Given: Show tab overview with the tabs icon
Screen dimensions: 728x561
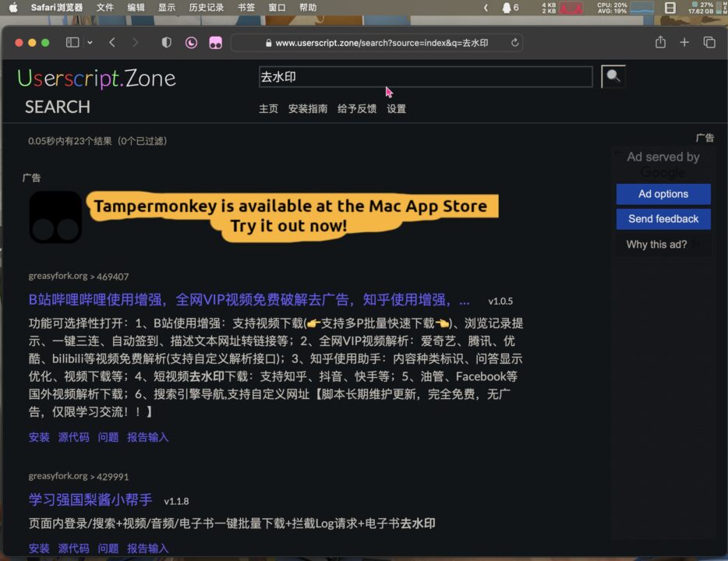Looking at the screenshot, I should coord(709,43).
